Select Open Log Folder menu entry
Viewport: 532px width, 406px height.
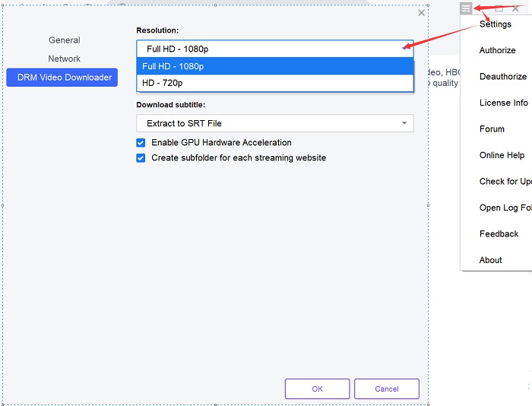pyautogui.click(x=505, y=208)
